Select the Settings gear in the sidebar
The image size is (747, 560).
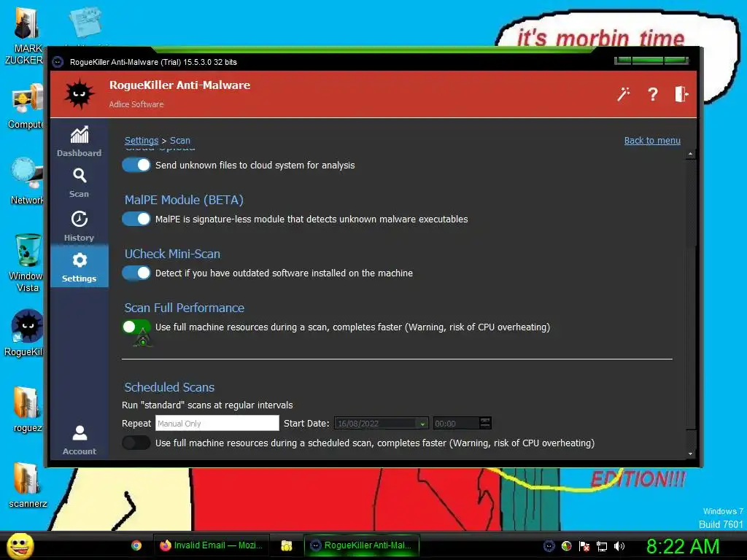coord(79,267)
